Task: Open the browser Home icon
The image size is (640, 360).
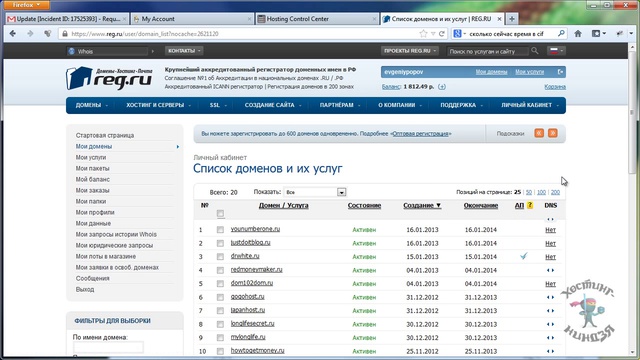Action: click(578, 34)
